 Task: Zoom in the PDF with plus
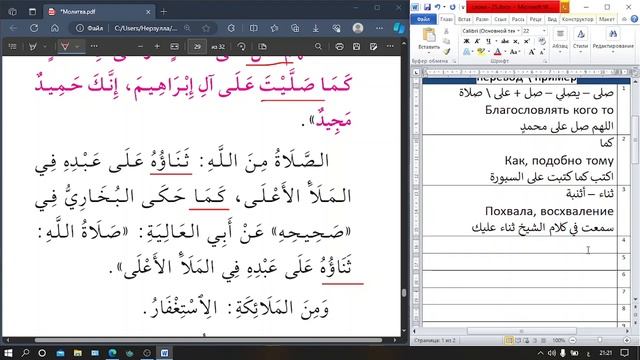click(157, 47)
